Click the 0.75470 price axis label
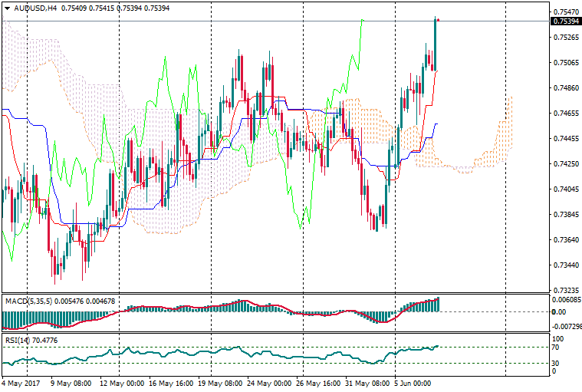The height and width of the screenshot is (392, 582). tap(565, 12)
